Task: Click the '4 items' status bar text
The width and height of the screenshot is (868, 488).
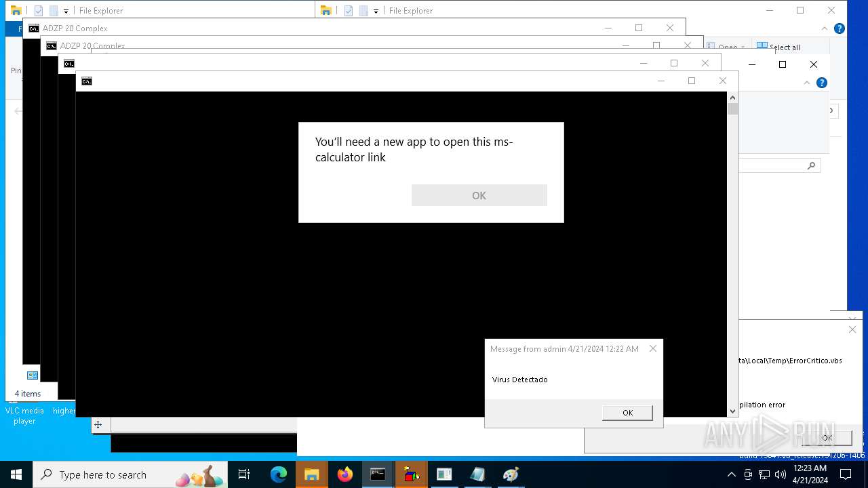Action: pyautogui.click(x=28, y=394)
